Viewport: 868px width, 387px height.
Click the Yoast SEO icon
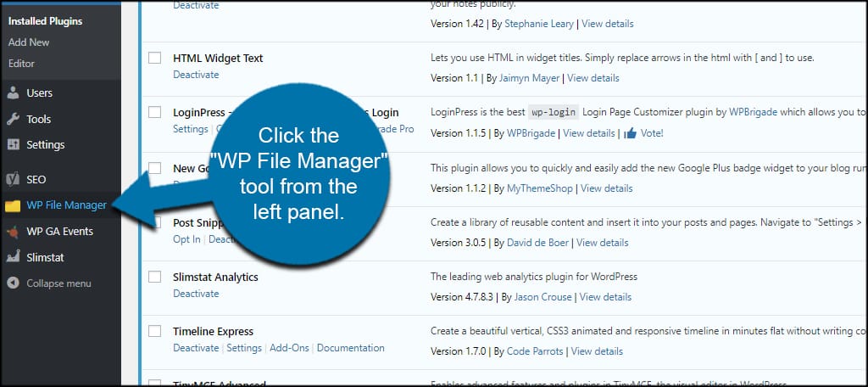click(13, 180)
